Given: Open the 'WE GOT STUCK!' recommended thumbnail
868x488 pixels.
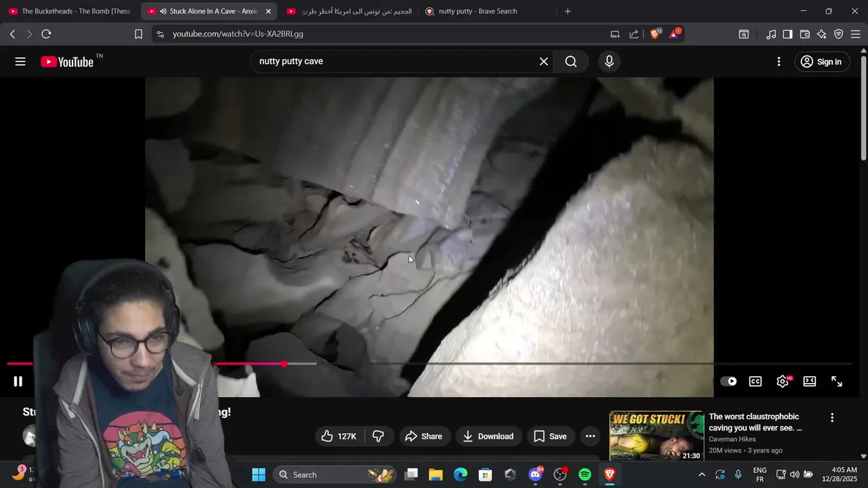Looking at the screenshot, I should coord(656,436).
